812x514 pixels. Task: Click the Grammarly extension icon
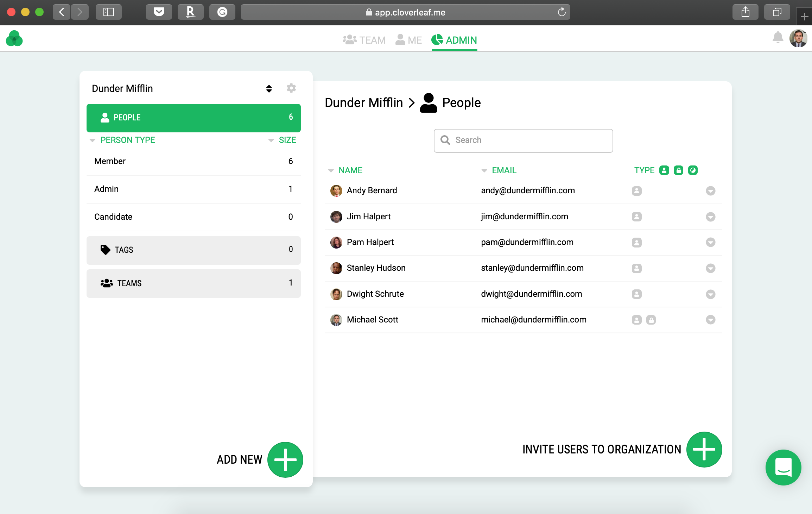click(x=222, y=12)
